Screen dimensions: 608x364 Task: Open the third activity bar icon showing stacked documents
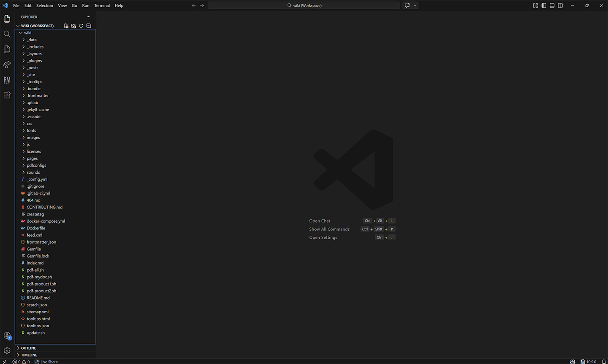tap(7, 49)
